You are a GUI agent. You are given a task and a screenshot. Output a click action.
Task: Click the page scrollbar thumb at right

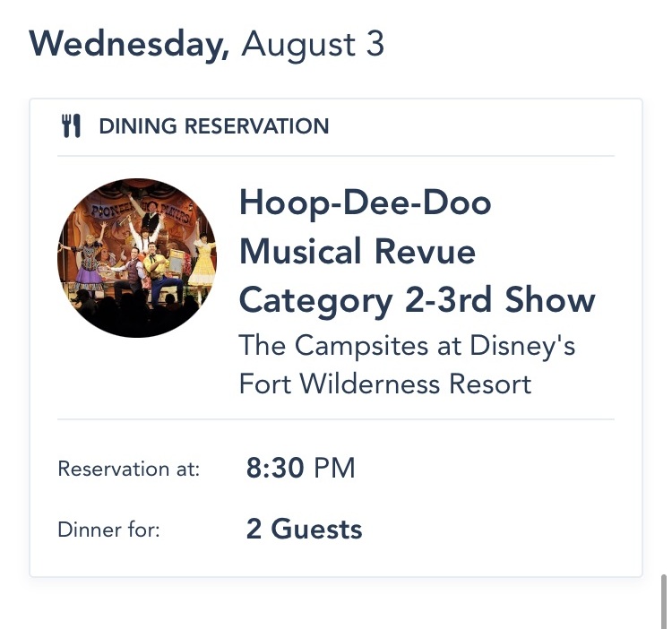pyautogui.click(x=663, y=600)
